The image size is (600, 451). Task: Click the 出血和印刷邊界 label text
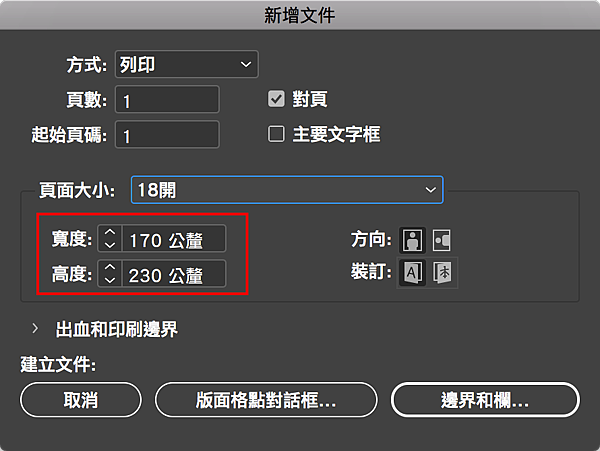pyautogui.click(x=117, y=329)
